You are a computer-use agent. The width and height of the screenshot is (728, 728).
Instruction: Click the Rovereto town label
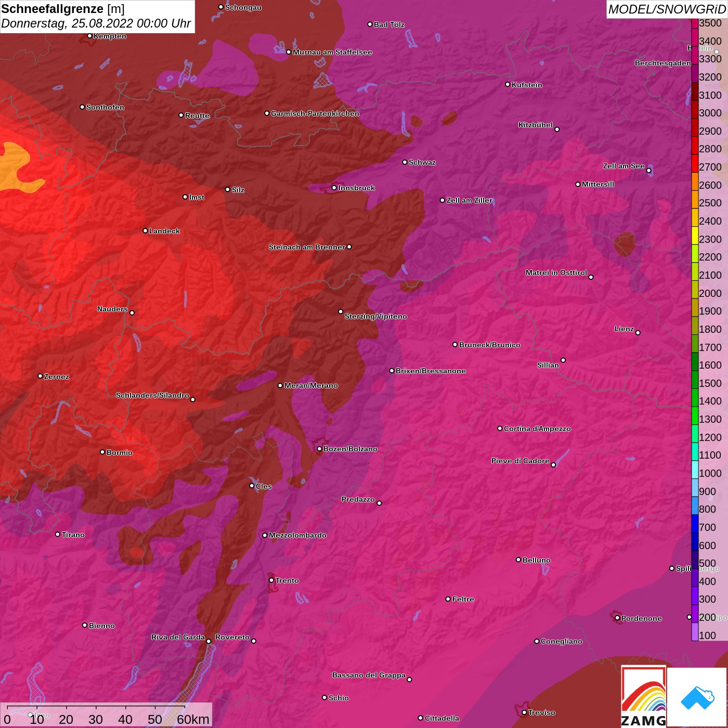[x=232, y=637]
